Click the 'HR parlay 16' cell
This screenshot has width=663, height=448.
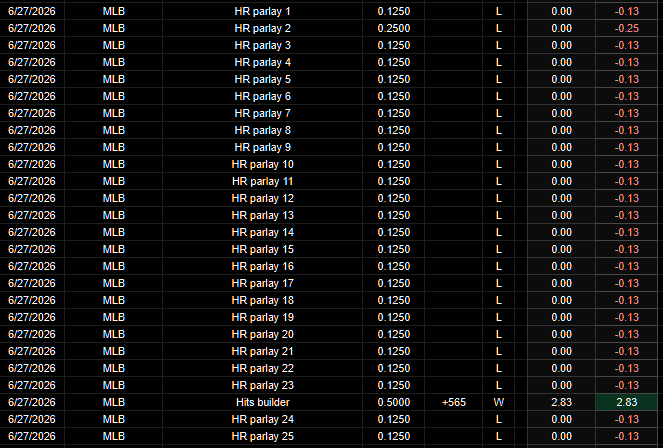coord(262,266)
